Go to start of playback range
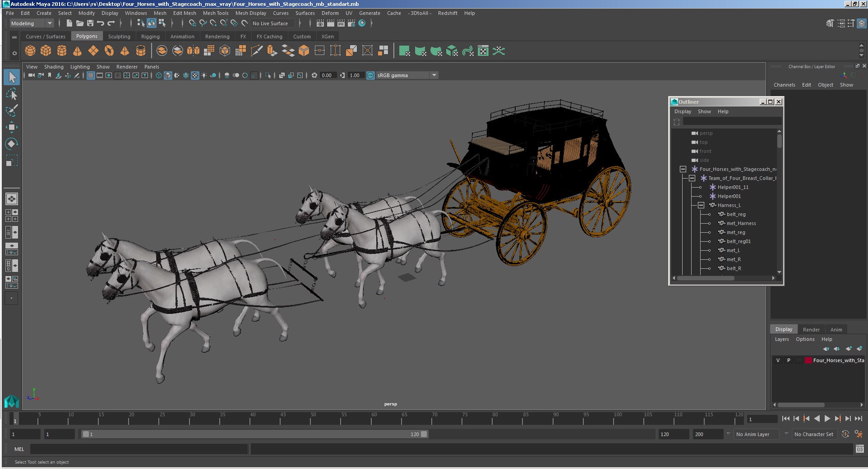This screenshot has width=868, height=469. tap(786, 418)
